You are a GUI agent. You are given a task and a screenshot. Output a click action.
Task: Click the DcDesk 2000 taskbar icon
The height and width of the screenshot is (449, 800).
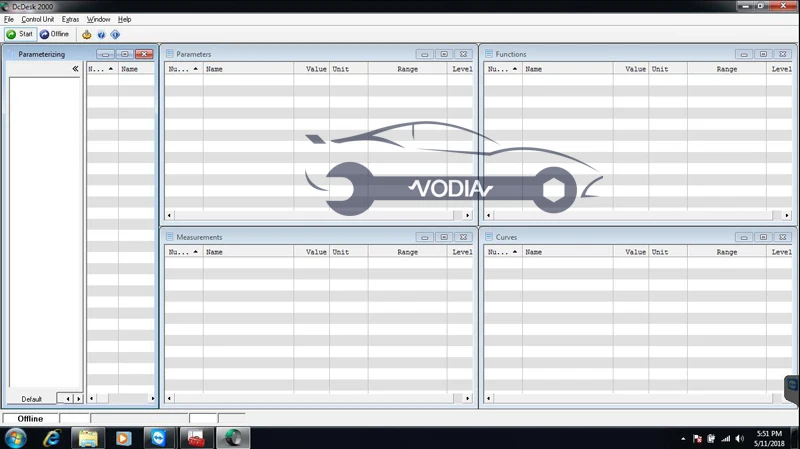233,438
